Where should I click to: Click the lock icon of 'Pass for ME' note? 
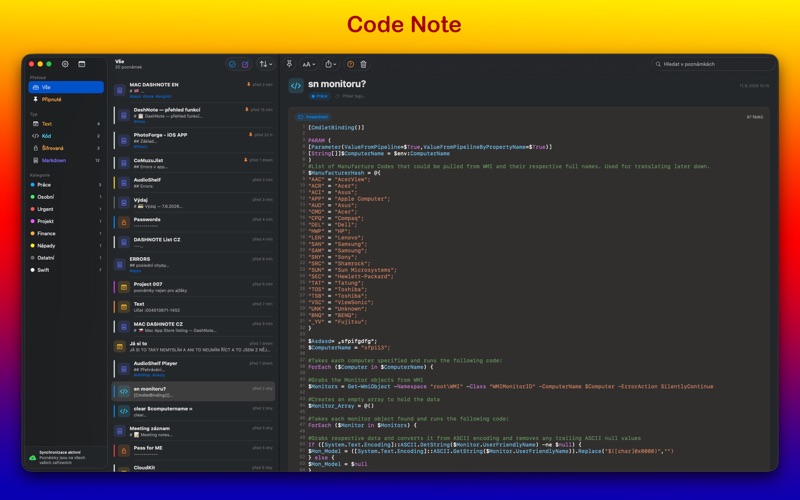123,451
